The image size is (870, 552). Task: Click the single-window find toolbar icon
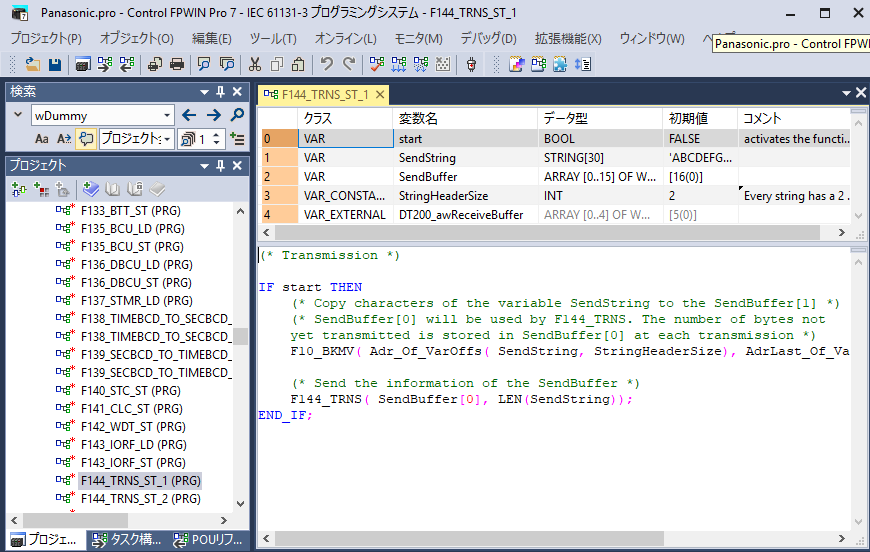[x=204, y=65]
